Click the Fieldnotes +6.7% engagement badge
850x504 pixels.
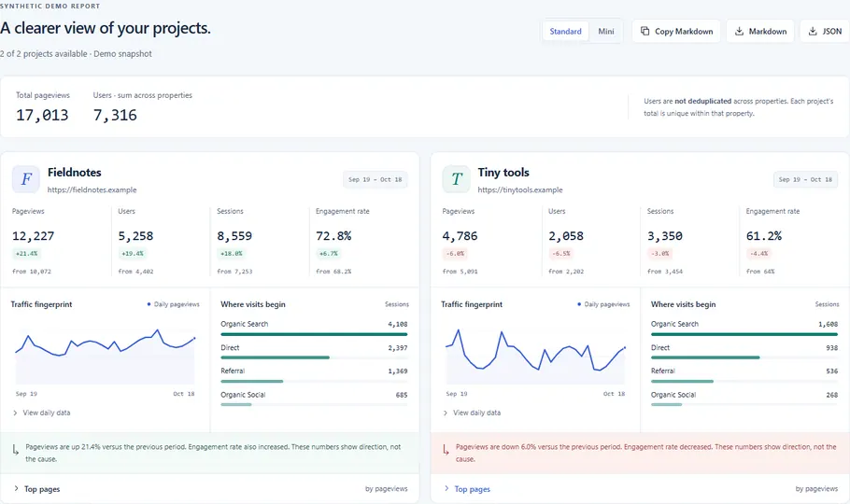[329, 254]
